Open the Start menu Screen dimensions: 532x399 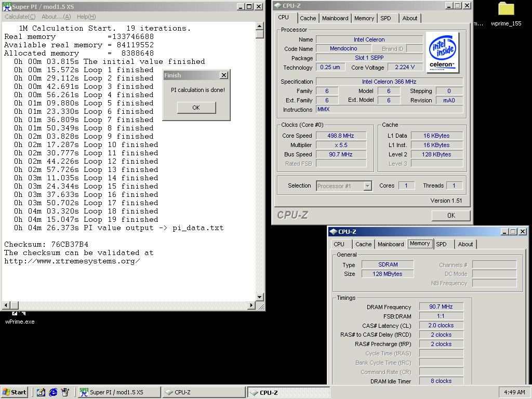tap(15, 392)
